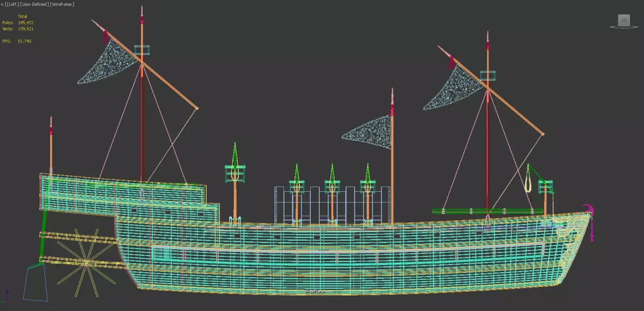Image resolution: width=644 pixels, height=311 pixels.
Task: Open the [Wireframe] shading mode menu
Action: [62, 4]
